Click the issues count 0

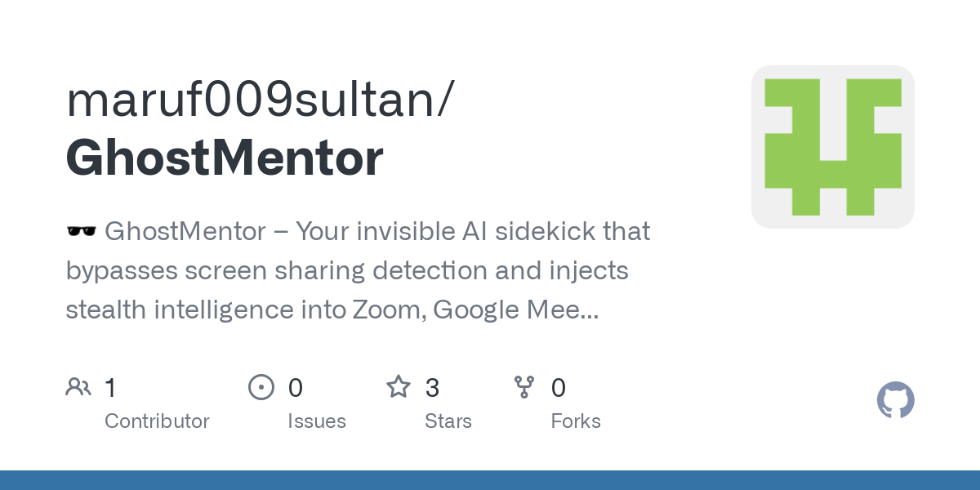296,387
